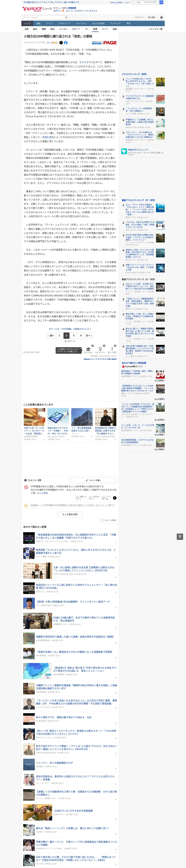Viewport: 186px width, 868px height.
Task: Click the 丹羽仁史氏 link in article
Action: click(x=48, y=137)
